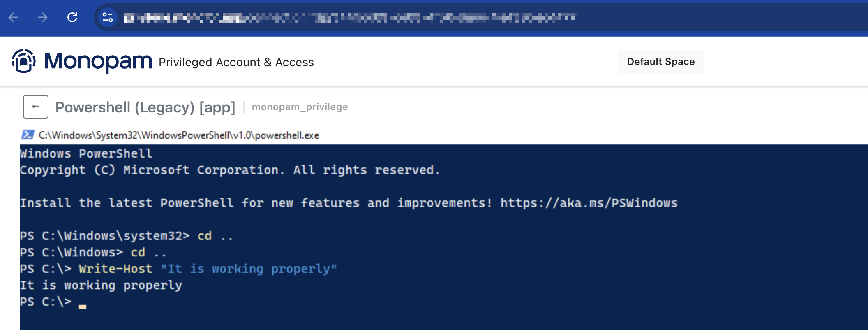Click the https://aka.ms/PSWindows link text
Screen dimensions: 868x330
(x=589, y=202)
